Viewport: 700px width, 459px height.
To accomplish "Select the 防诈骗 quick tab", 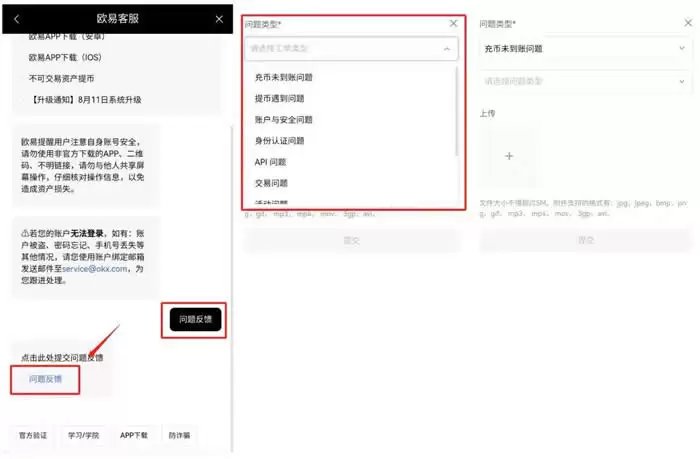I will pos(179,435).
